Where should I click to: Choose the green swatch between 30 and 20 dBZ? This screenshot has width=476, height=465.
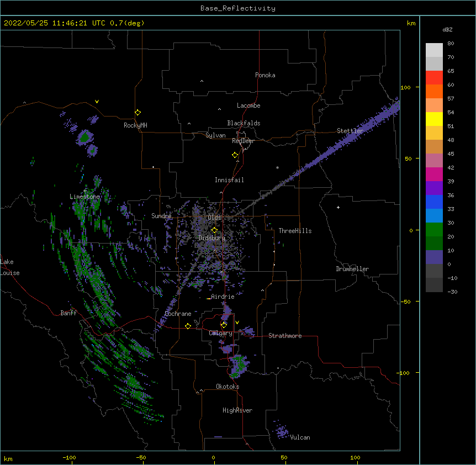click(x=434, y=230)
